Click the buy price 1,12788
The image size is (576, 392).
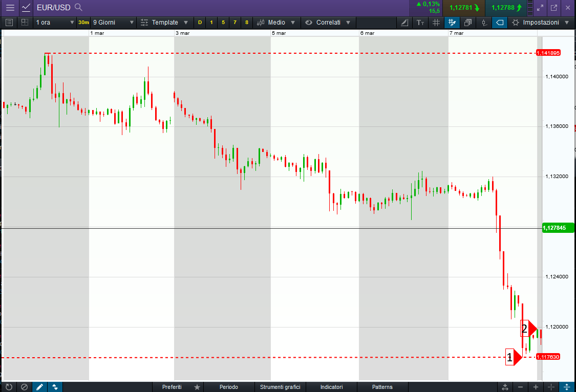pos(506,8)
